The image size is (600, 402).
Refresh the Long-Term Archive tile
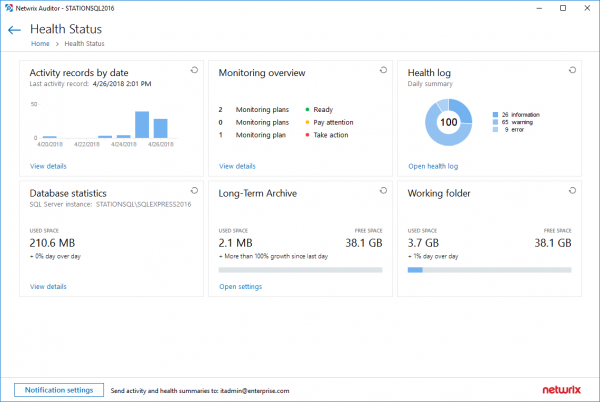383,190
